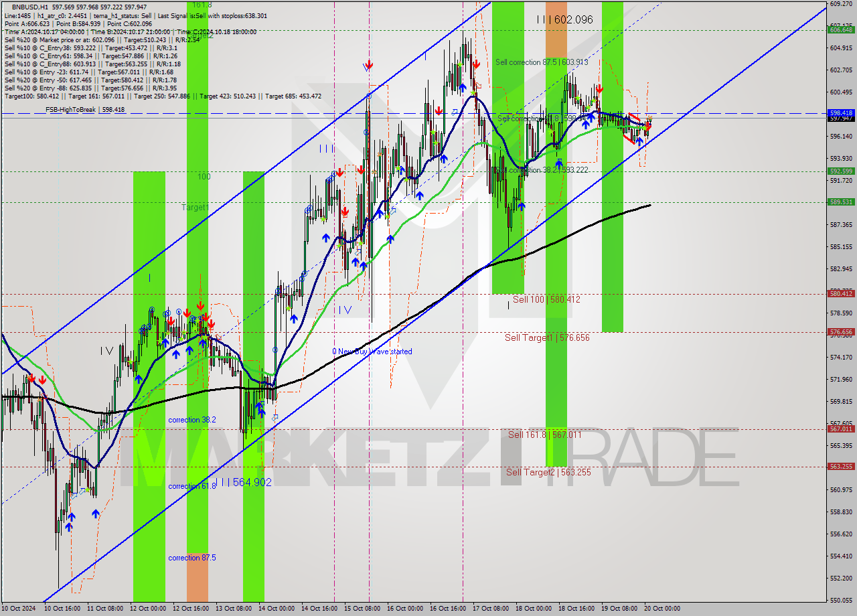Click the 550.055 price scale value
This screenshot has width=857, height=616.
[x=841, y=600]
